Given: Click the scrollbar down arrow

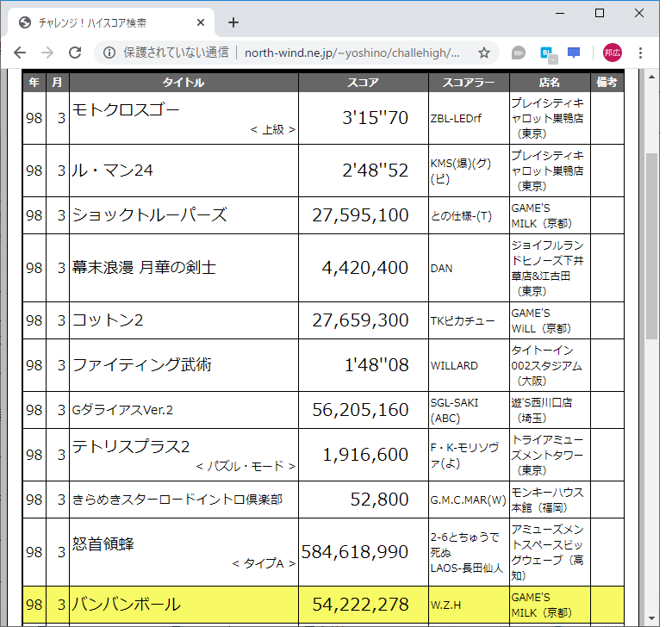Looking at the screenshot, I should 652,618.
